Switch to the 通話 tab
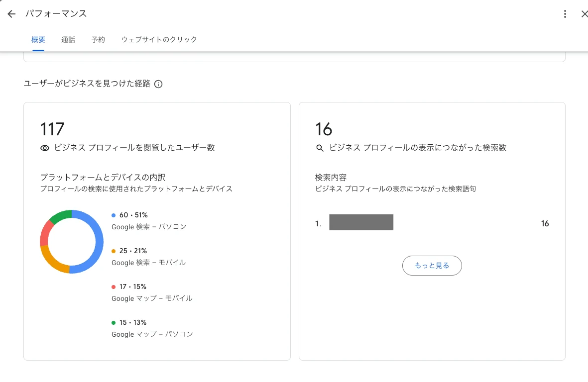Viewport: 588px width, 382px height. [68, 39]
